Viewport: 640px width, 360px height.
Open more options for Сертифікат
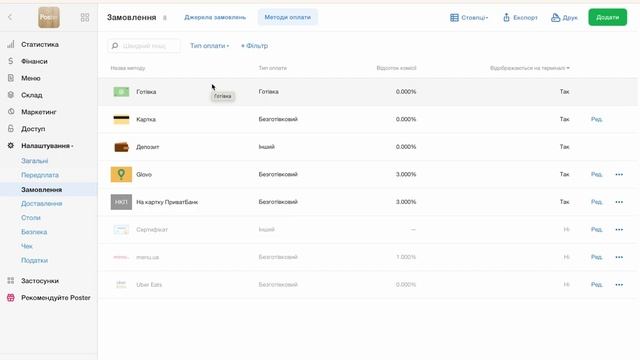[619, 229]
